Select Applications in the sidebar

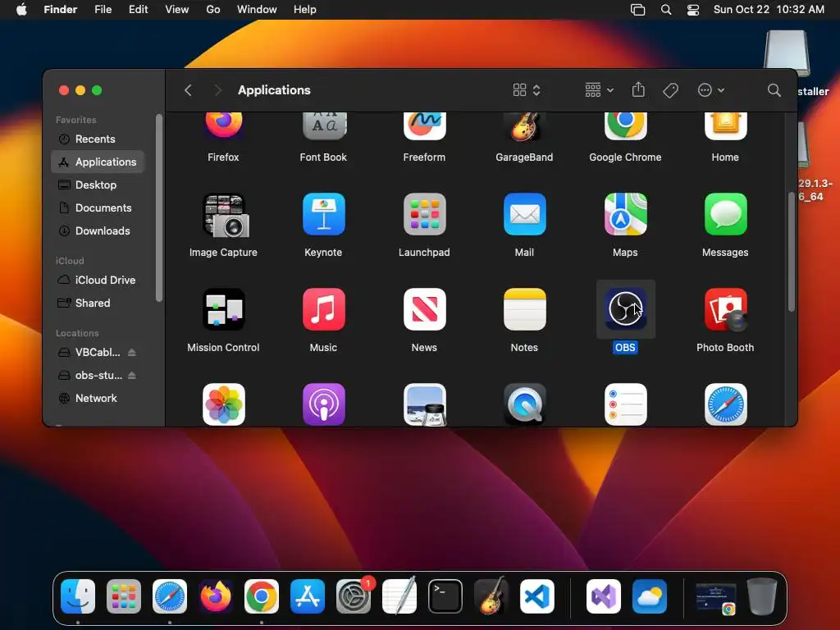point(98,162)
